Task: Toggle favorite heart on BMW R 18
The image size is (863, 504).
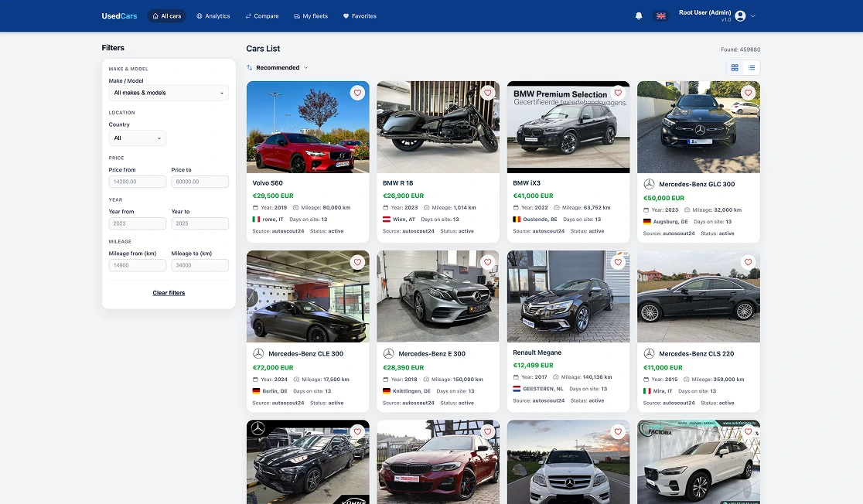Action: pyautogui.click(x=488, y=93)
